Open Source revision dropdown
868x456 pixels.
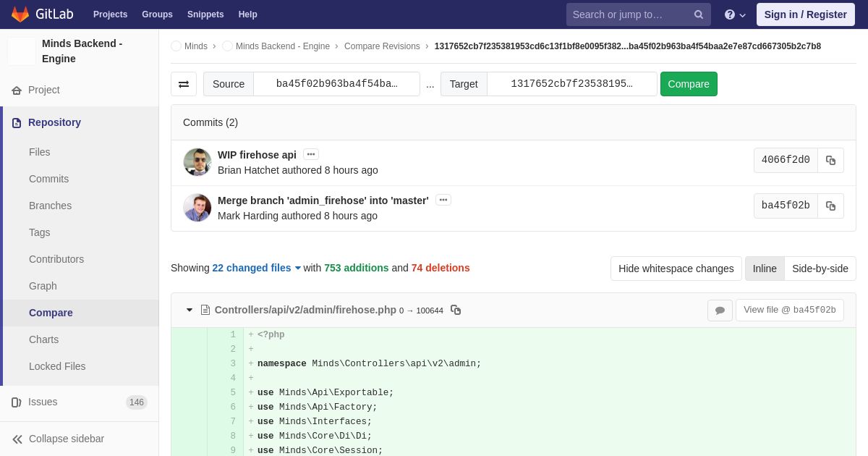tap(336, 84)
